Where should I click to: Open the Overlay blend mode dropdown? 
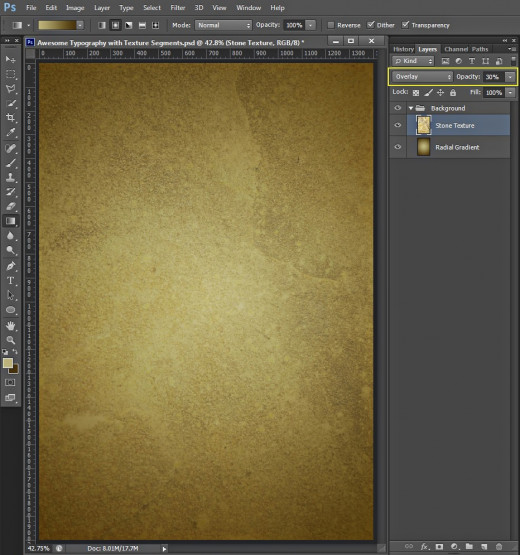point(422,76)
